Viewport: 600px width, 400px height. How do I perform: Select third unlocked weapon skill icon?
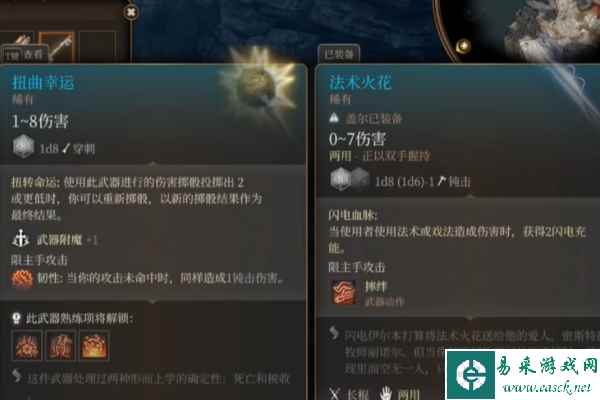pos(94,346)
